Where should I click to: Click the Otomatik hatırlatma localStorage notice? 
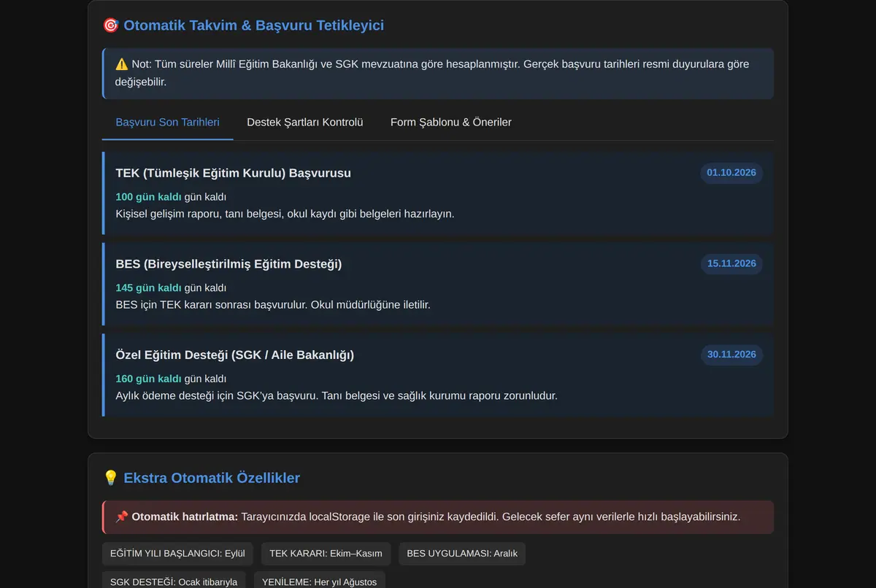438,517
